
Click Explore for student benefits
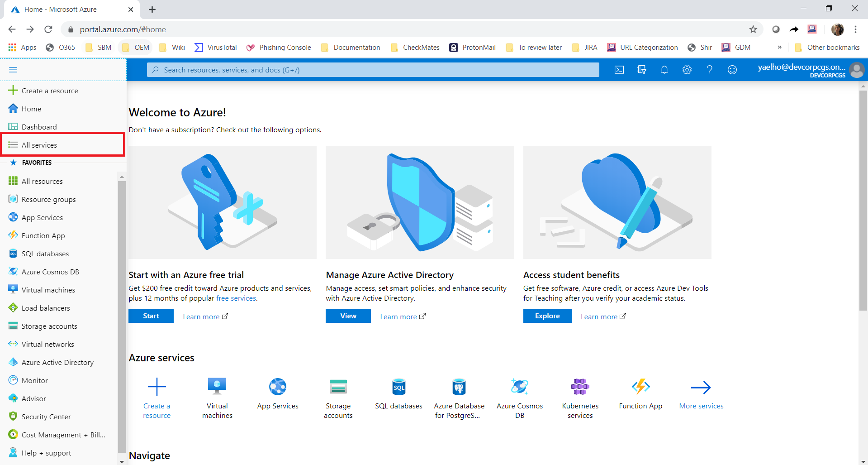(x=547, y=316)
